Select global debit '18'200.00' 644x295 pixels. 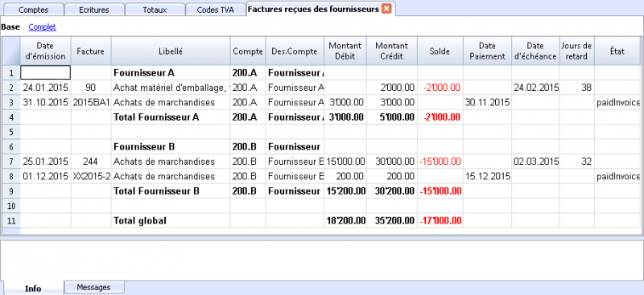pyautogui.click(x=346, y=221)
